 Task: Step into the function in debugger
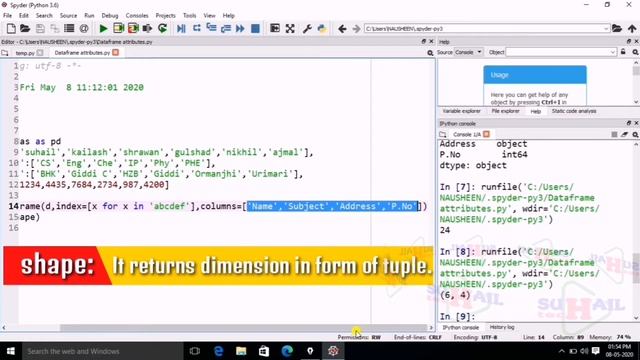pyautogui.click(x=211, y=29)
